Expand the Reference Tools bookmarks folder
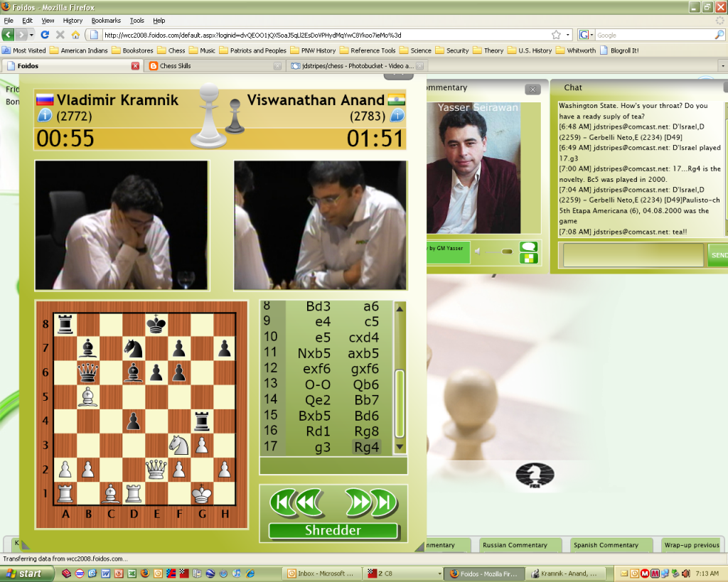The image size is (728, 582). (368, 50)
